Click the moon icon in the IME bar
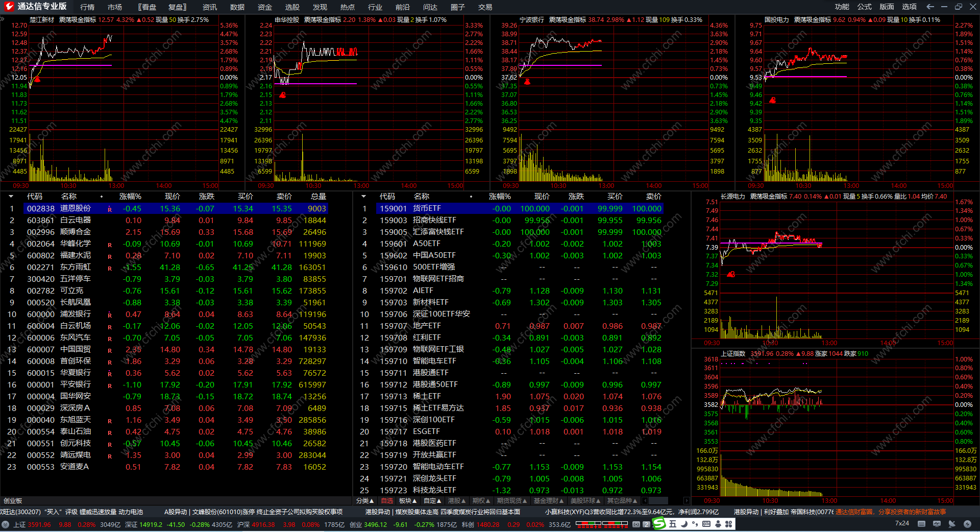This screenshot has width=980, height=532. [684, 524]
